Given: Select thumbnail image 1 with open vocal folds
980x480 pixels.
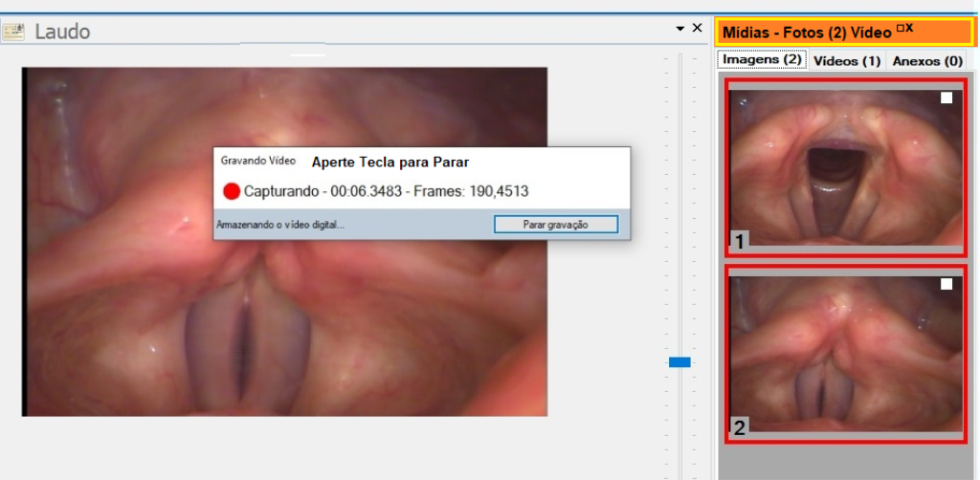Looking at the screenshot, I should coord(846,167).
